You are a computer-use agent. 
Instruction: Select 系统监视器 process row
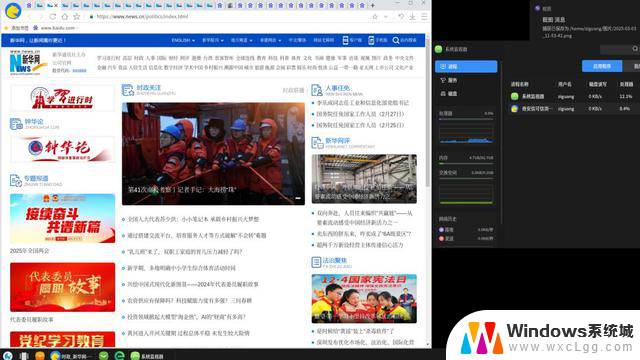(x=574, y=97)
